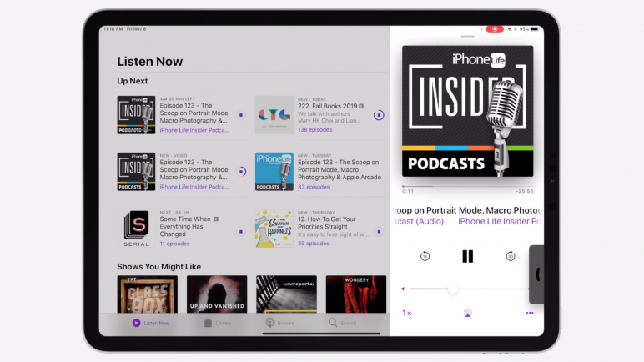644x362 pixels.
Task: Switch to the Browse tab
Action: point(280,323)
